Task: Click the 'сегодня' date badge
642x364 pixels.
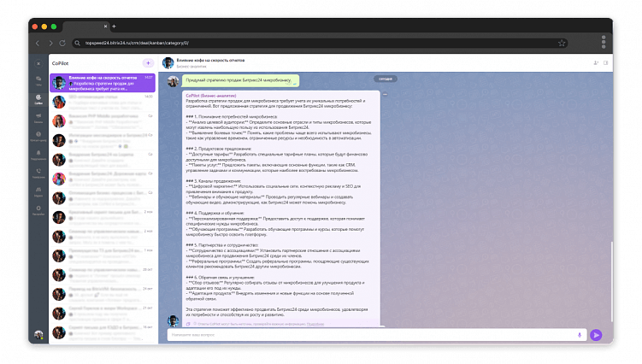Action: (386, 79)
